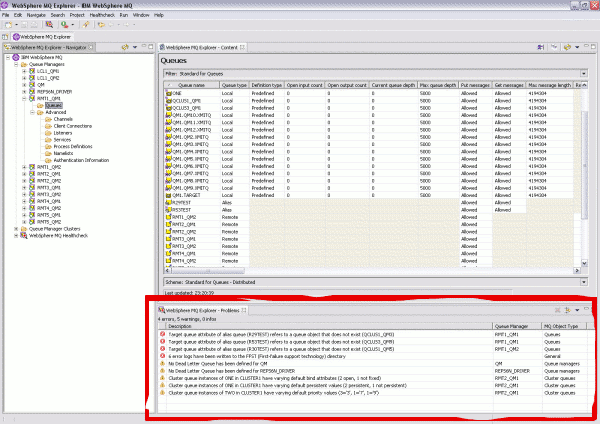This screenshot has height=424, width=600.
Task: Open the Navigate menu
Action: click(36, 15)
